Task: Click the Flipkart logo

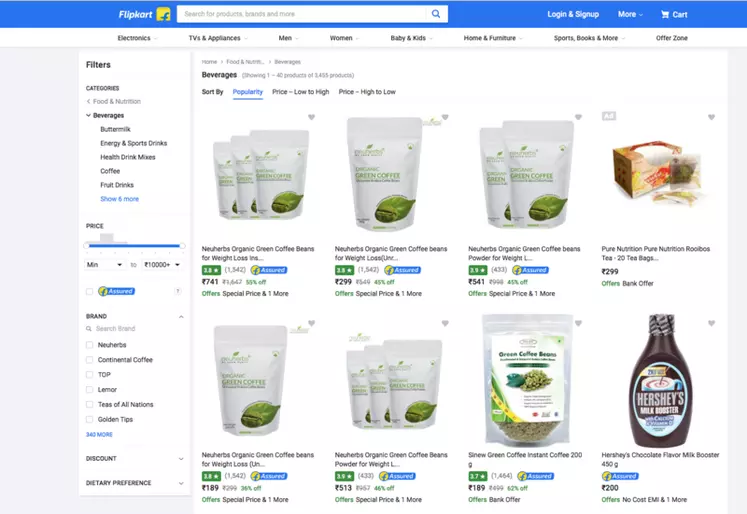Action: click(x=144, y=14)
